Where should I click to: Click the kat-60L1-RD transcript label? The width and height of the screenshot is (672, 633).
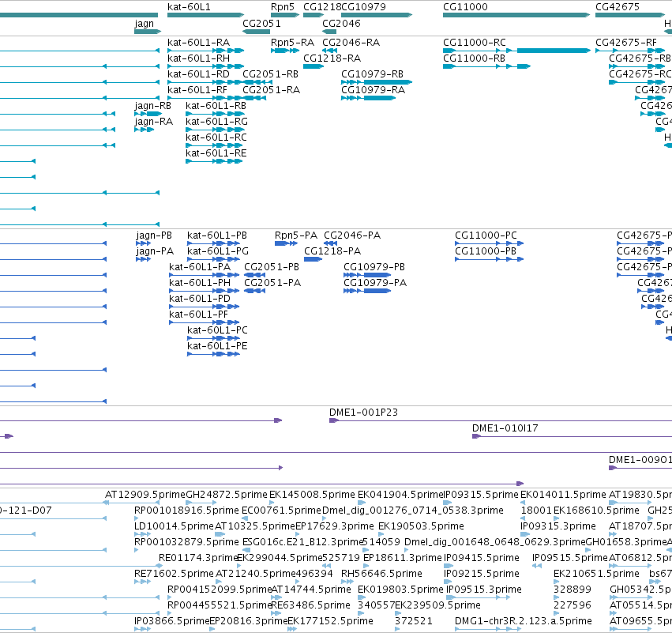[198, 74]
